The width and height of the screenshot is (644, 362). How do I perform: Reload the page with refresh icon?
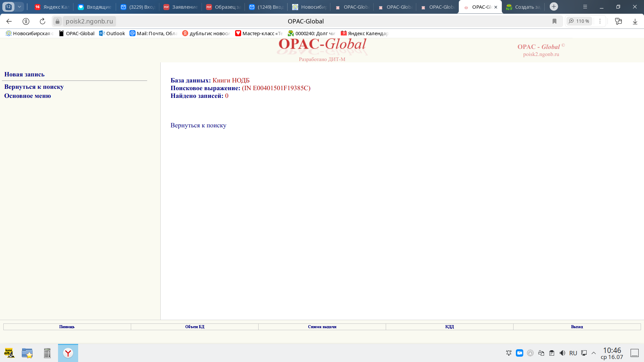tap(42, 21)
